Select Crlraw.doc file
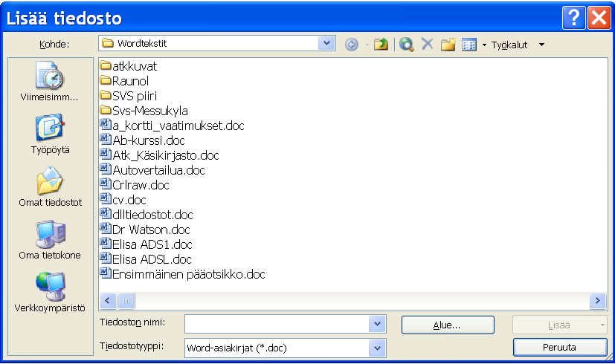Viewport: 615px width, 364px height. click(x=135, y=185)
